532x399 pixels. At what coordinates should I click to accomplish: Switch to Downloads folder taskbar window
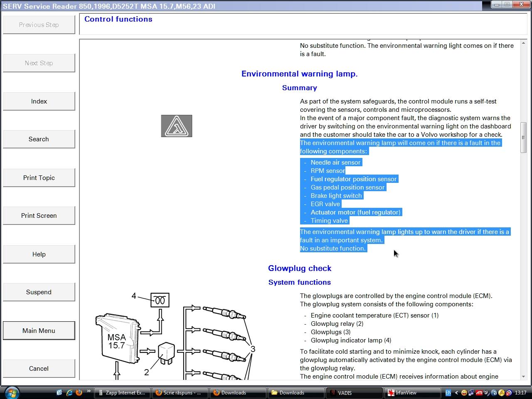pyautogui.click(x=296, y=393)
